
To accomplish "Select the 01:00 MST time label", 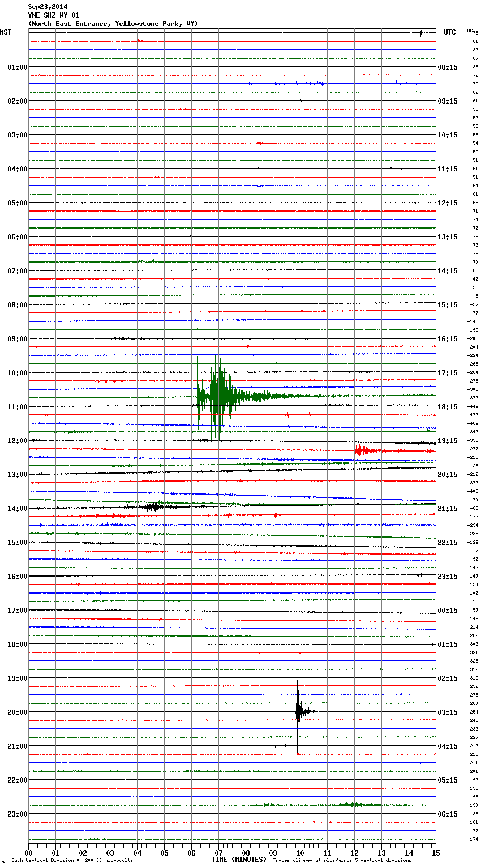I will click(x=18, y=67).
